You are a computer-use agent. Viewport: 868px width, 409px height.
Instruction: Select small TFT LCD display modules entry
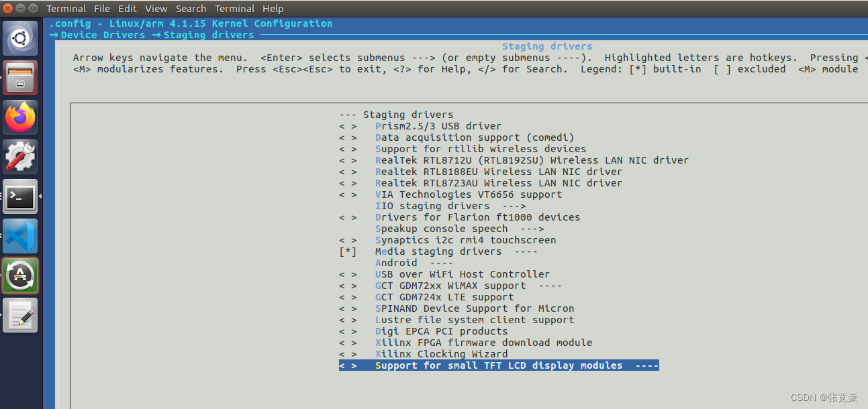499,365
